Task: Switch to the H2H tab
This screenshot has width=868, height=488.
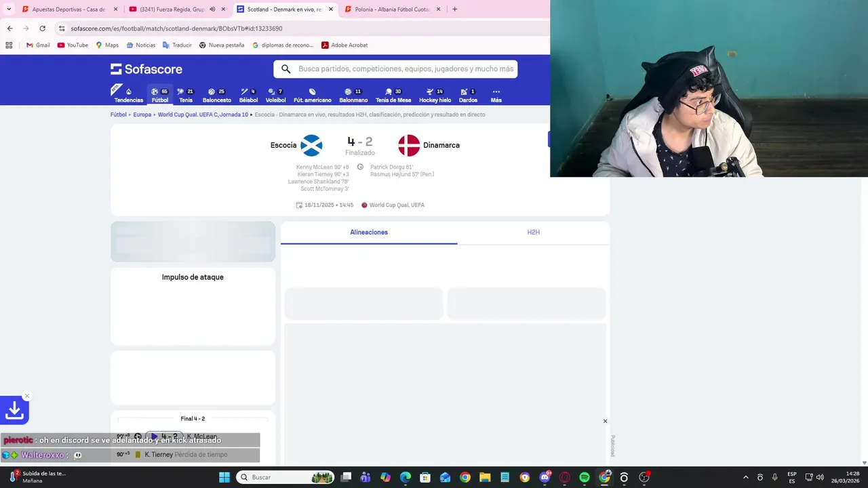Action: 533,232
